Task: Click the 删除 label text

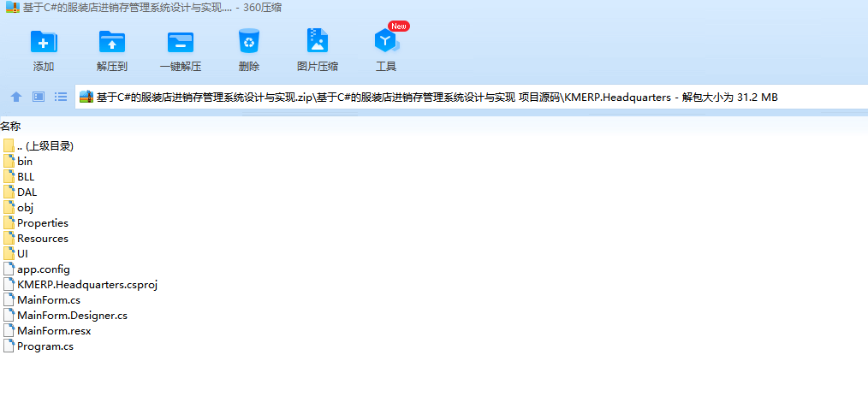Action: click(x=249, y=67)
